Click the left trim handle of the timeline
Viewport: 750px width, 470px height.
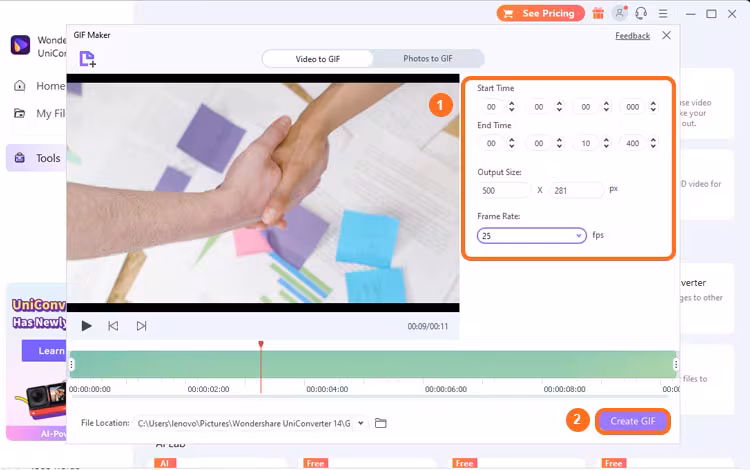pos(71,365)
